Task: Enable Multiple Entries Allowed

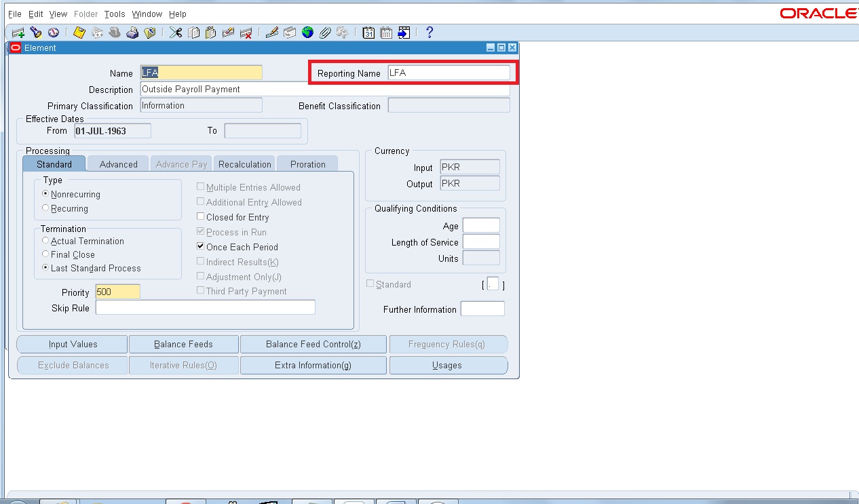Action: 201,187
